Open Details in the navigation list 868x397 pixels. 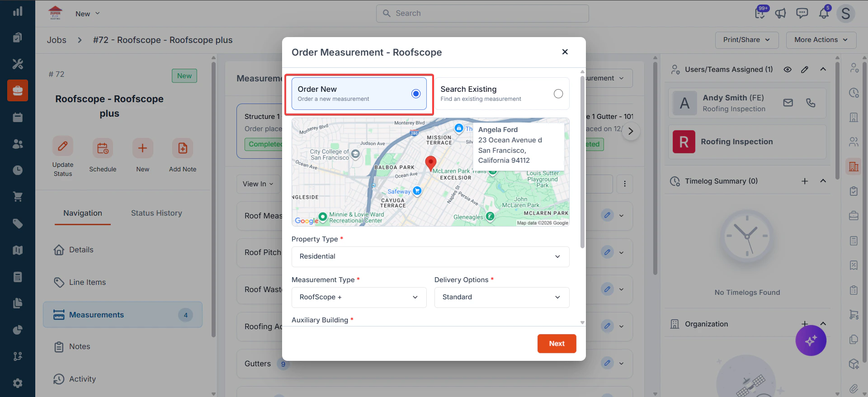[122, 250]
